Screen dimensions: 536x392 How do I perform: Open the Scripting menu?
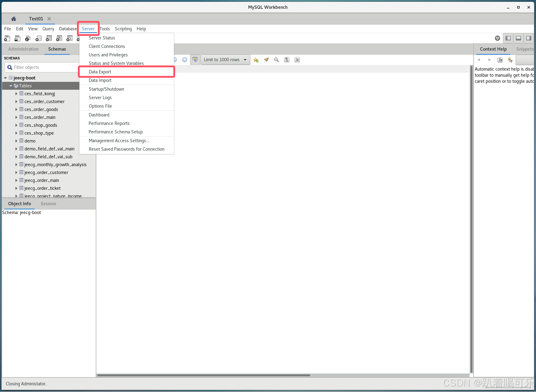(123, 29)
